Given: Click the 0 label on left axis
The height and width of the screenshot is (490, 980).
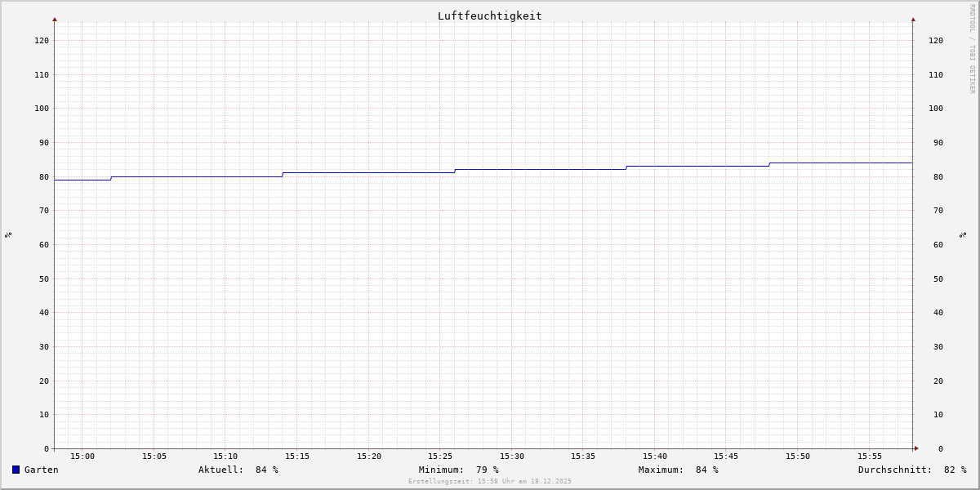Looking at the screenshot, I should [x=47, y=449].
